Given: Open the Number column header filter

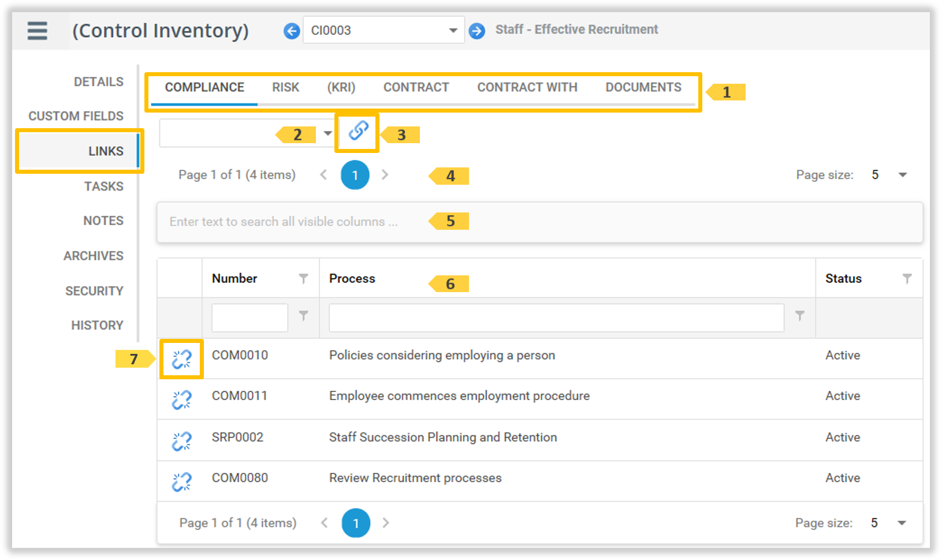Looking at the screenshot, I should coord(303,279).
